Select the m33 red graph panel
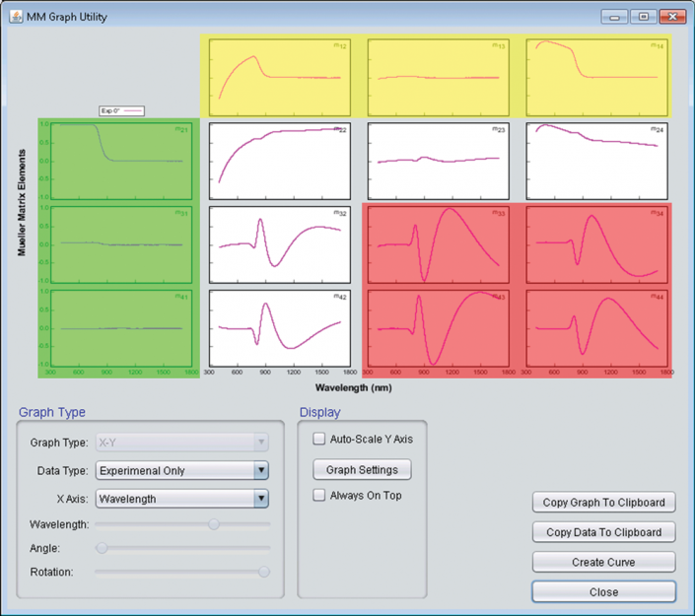 coord(438,243)
